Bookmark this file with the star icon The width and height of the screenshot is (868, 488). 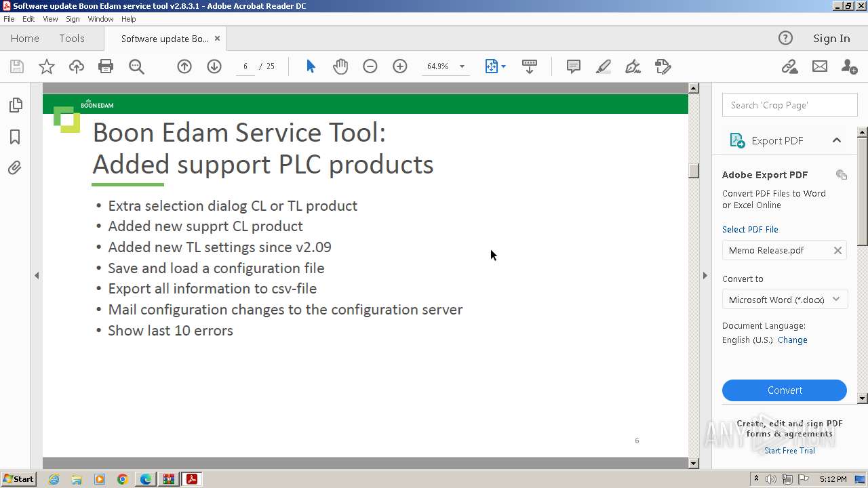pyautogui.click(x=47, y=66)
